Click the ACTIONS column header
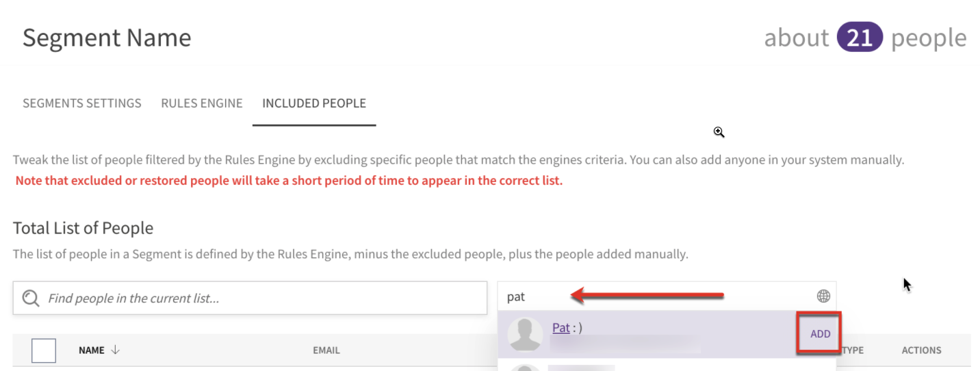 pyautogui.click(x=921, y=350)
